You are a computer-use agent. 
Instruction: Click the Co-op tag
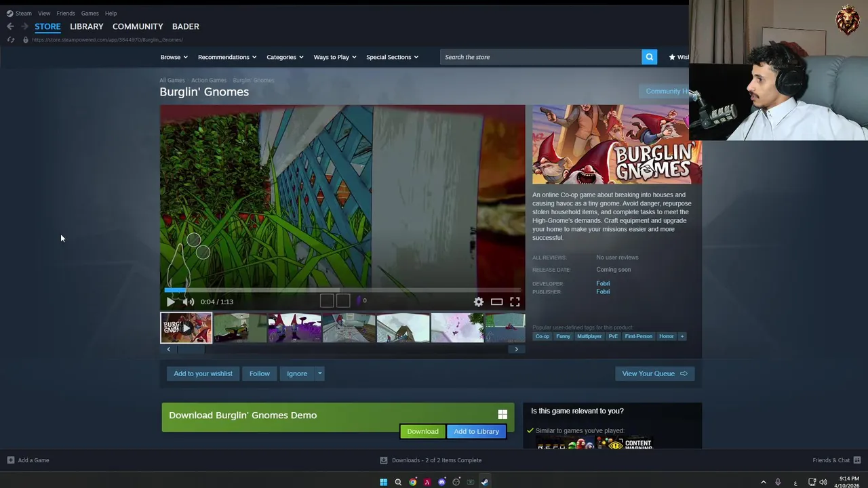point(542,336)
